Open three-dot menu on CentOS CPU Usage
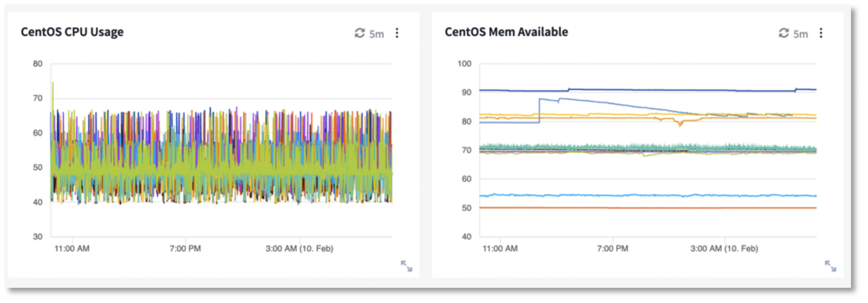868x303 pixels. point(397,33)
